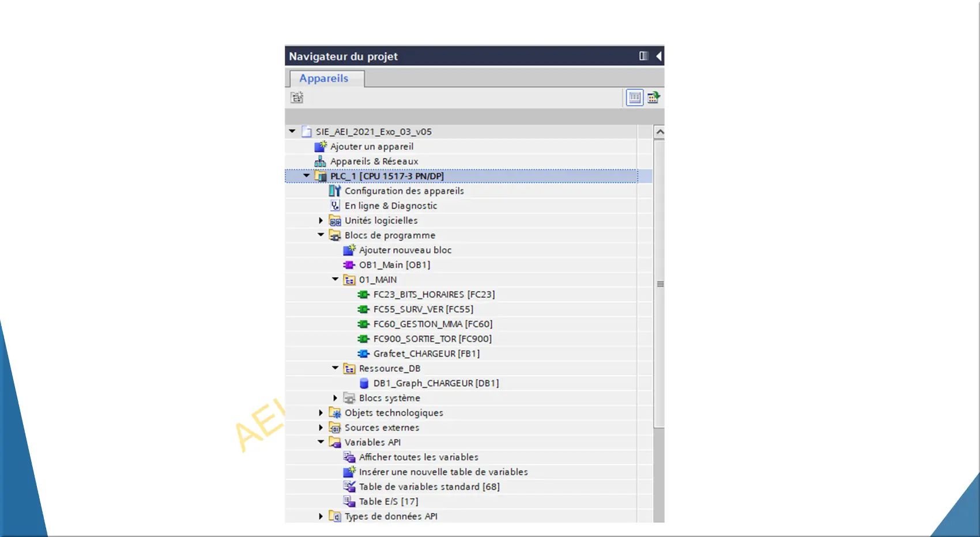Click the Blocs système folder icon
Image resolution: width=980 pixels, height=537 pixels.
tap(349, 398)
